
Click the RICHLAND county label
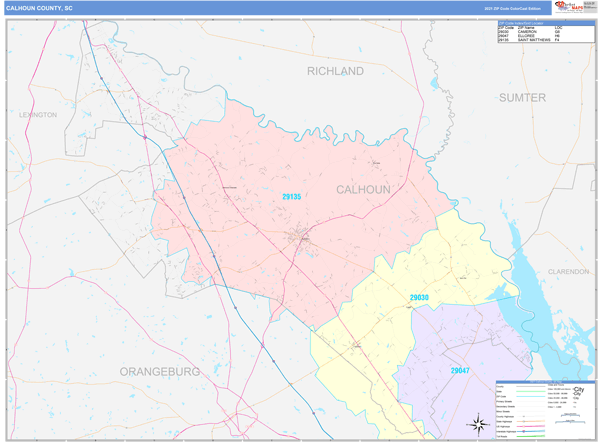335,71
